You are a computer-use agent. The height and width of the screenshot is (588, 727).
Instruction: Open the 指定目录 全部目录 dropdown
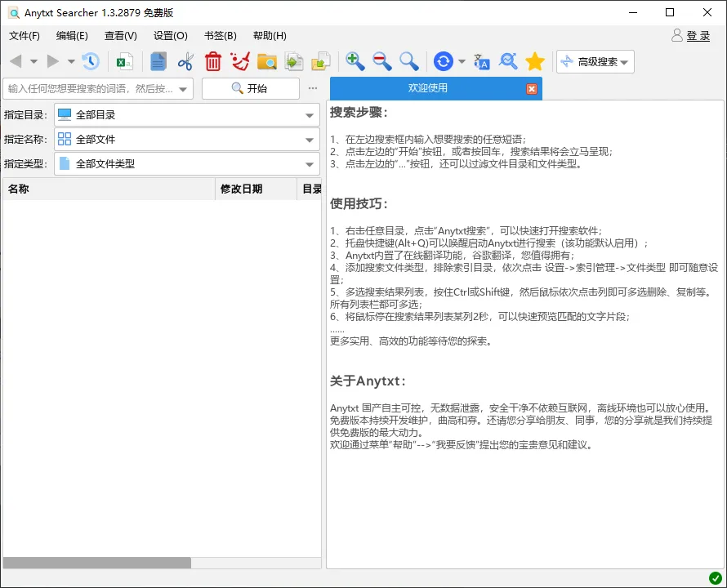pos(187,115)
